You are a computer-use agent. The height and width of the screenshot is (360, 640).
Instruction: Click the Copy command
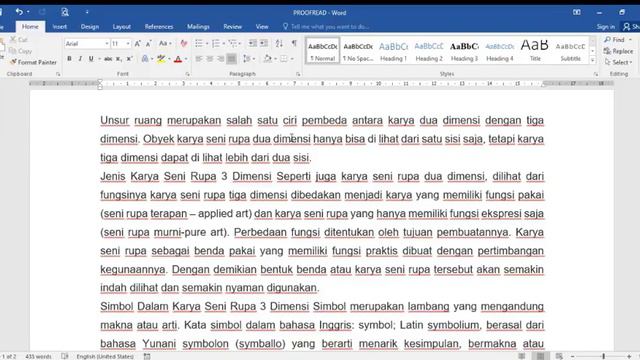pyautogui.click(x=20, y=51)
